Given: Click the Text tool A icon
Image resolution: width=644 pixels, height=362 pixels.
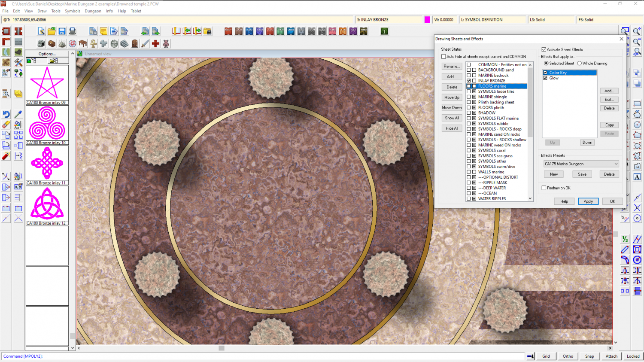Looking at the screenshot, I should click(637, 176).
